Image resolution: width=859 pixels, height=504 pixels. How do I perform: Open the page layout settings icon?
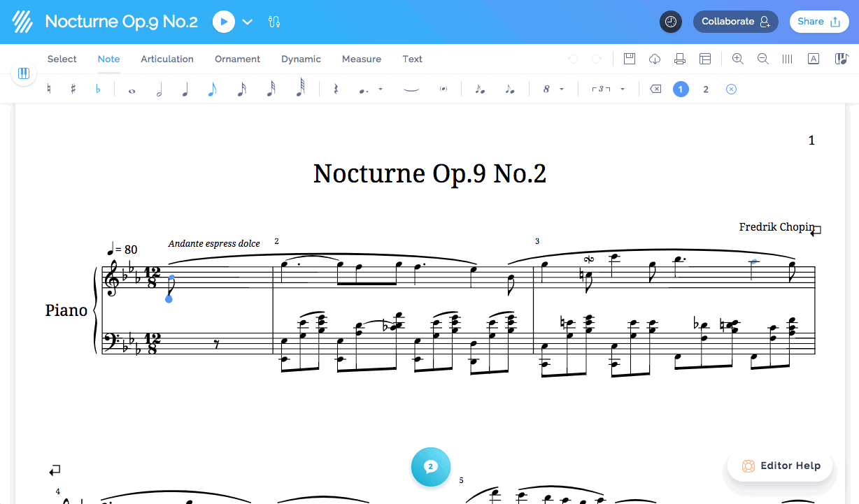[705, 59]
